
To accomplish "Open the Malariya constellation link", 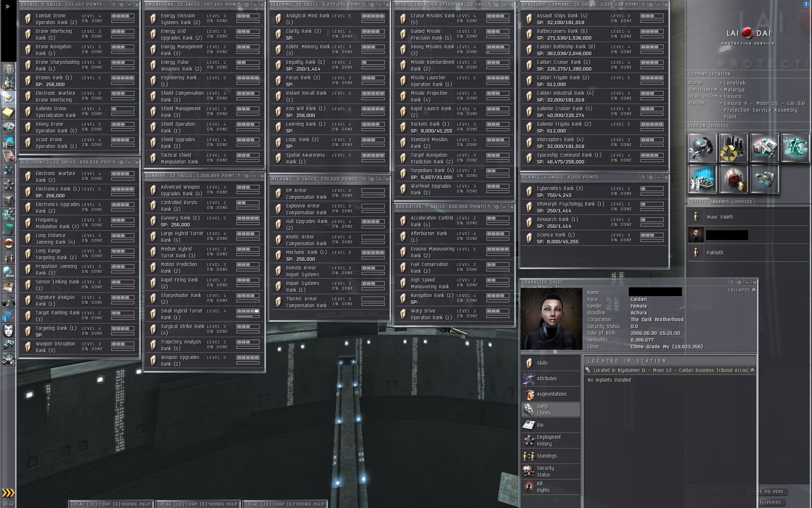I will (x=734, y=90).
